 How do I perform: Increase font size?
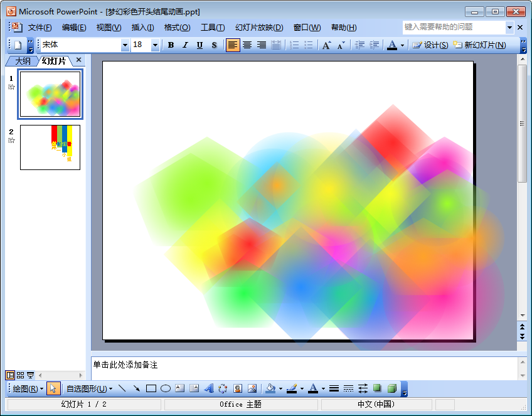tap(326, 45)
